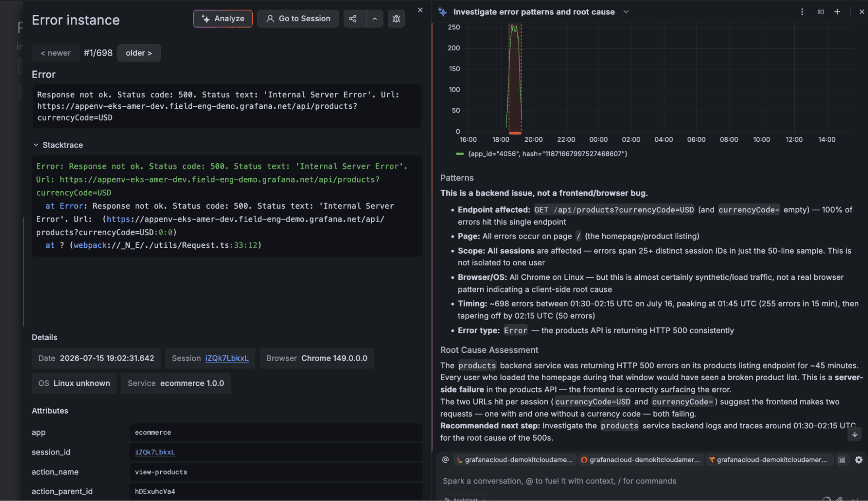Click the Browser Chrome 149.0.0.0 chip
The height and width of the screenshot is (501, 868).
pyautogui.click(x=317, y=358)
